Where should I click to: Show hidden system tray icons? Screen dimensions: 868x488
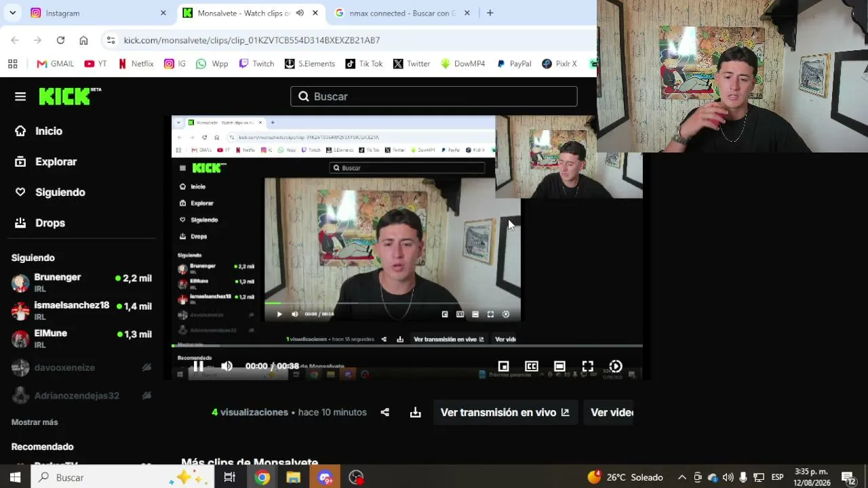click(x=682, y=478)
